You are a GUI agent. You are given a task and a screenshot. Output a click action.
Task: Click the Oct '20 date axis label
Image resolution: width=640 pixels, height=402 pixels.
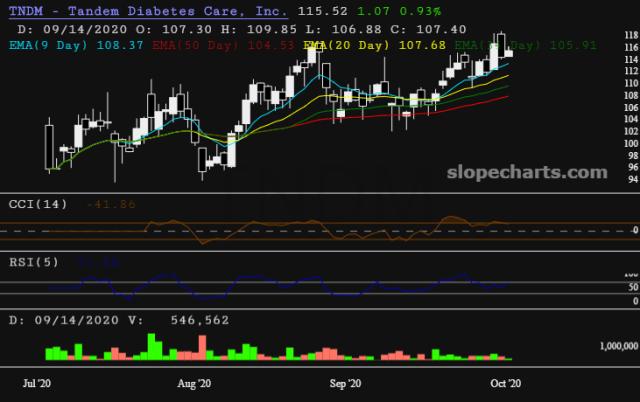click(x=501, y=382)
